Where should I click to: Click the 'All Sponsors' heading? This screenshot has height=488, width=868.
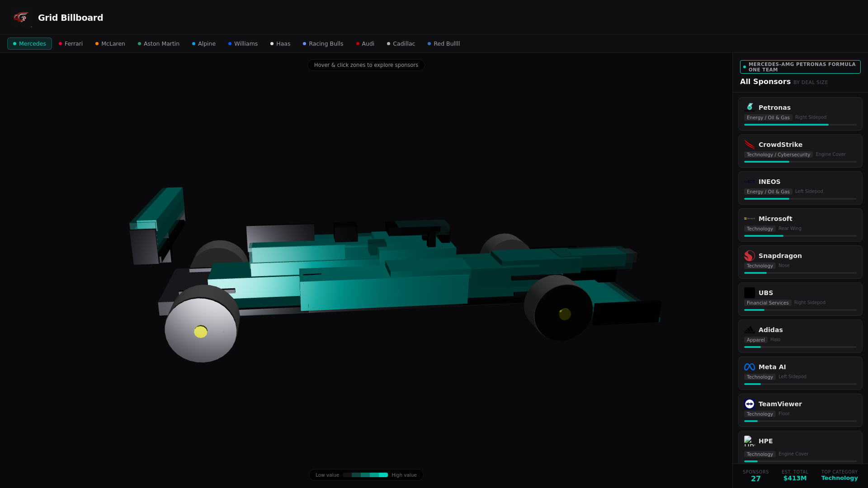[x=765, y=82]
